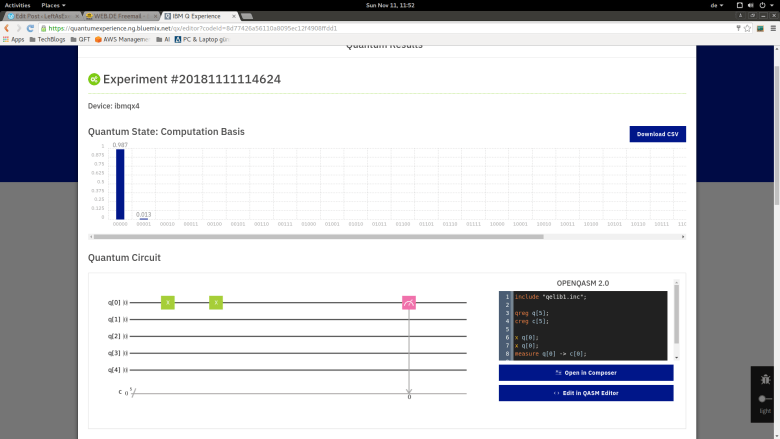Viewport: 780px width, 439px height.
Task: Click the browser forward arrow
Action: pos(18,28)
